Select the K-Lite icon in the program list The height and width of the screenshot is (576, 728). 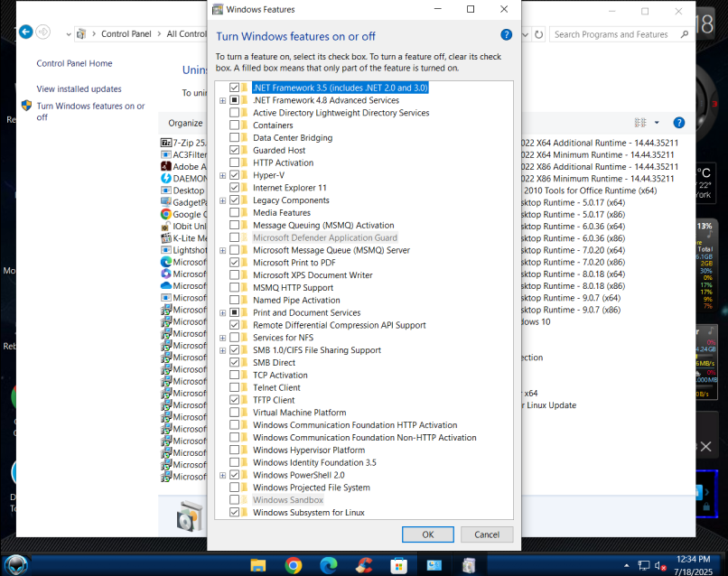point(166,238)
